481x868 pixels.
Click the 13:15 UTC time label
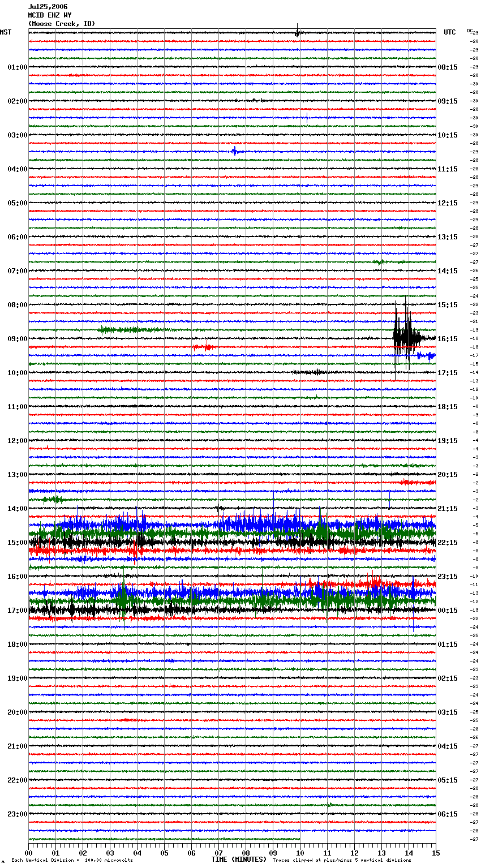[448, 237]
